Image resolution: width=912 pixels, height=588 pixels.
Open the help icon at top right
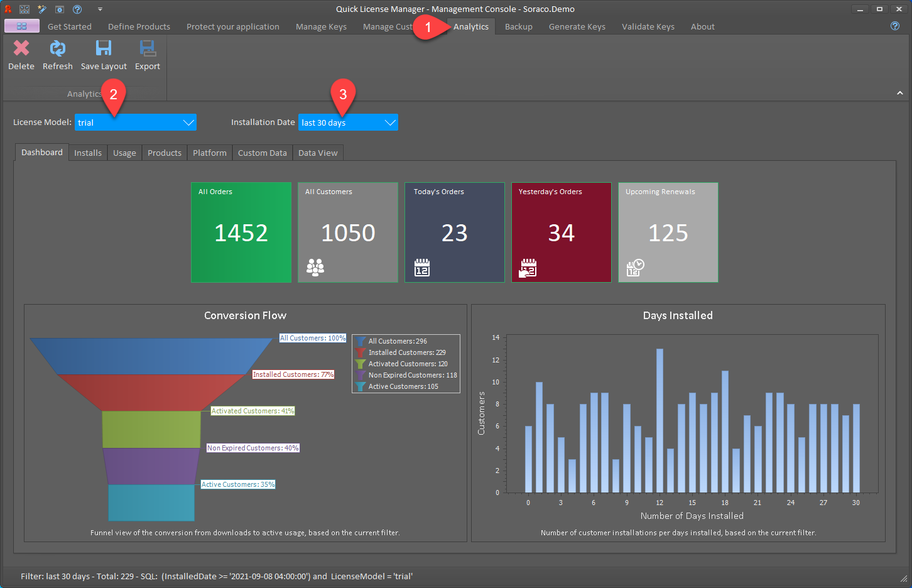click(895, 26)
